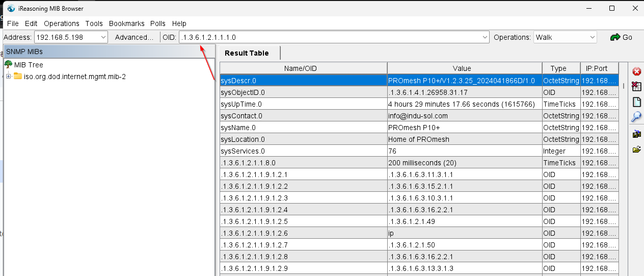Click the .1.3.6.1.6.3.13.3.1.3 value cell
The image size is (644, 276).
coord(465,268)
